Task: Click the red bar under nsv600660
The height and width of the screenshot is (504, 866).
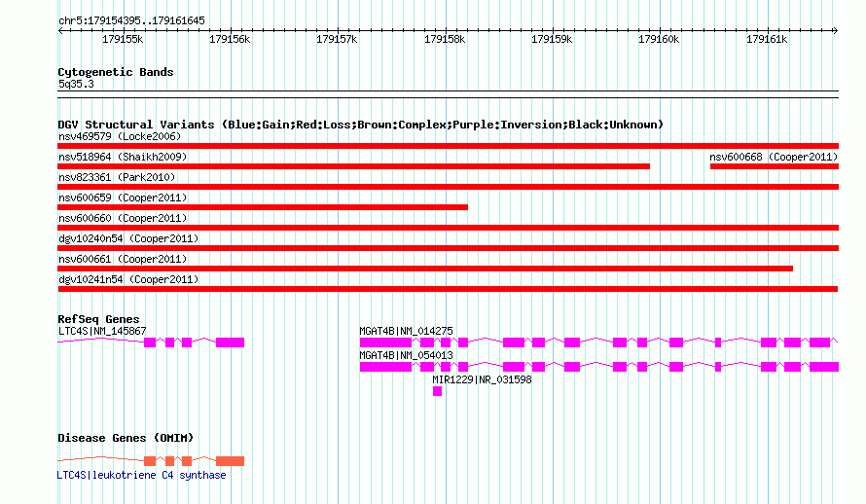Action: [448, 228]
